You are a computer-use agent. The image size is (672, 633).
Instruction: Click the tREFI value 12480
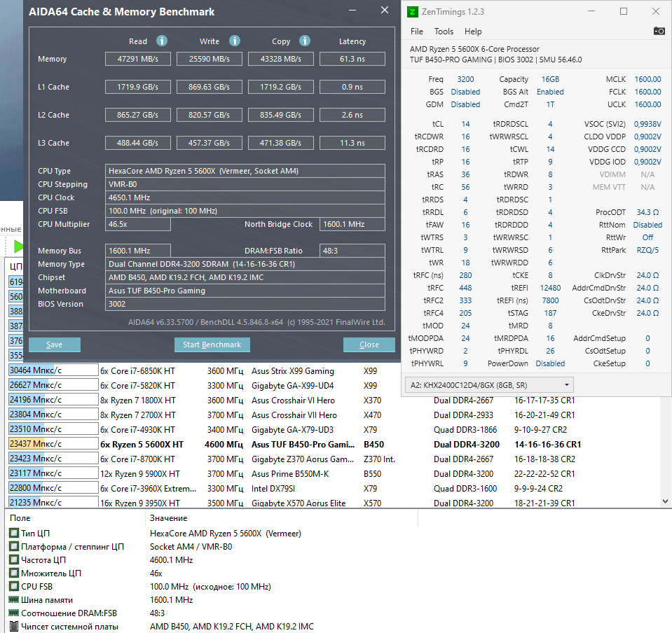point(550,288)
